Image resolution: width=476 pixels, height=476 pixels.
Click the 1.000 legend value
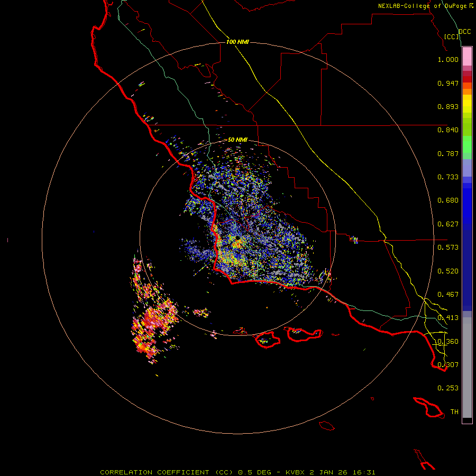[x=448, y=59]
